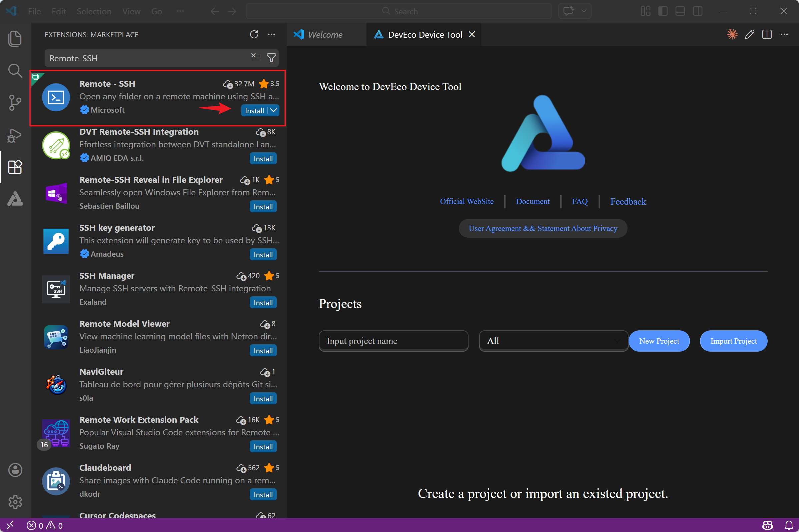Toggle the bottom panel
Screen dimensions: 799x532
point(680,11)
